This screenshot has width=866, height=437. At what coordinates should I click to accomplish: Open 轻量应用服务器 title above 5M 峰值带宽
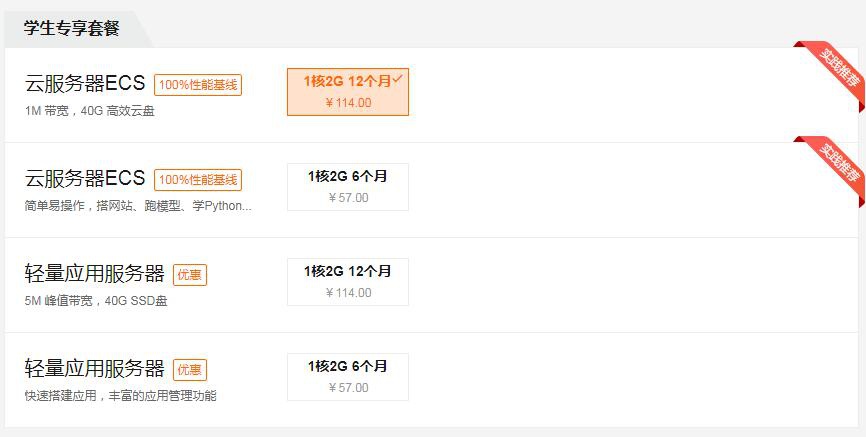tap(94, 273)
